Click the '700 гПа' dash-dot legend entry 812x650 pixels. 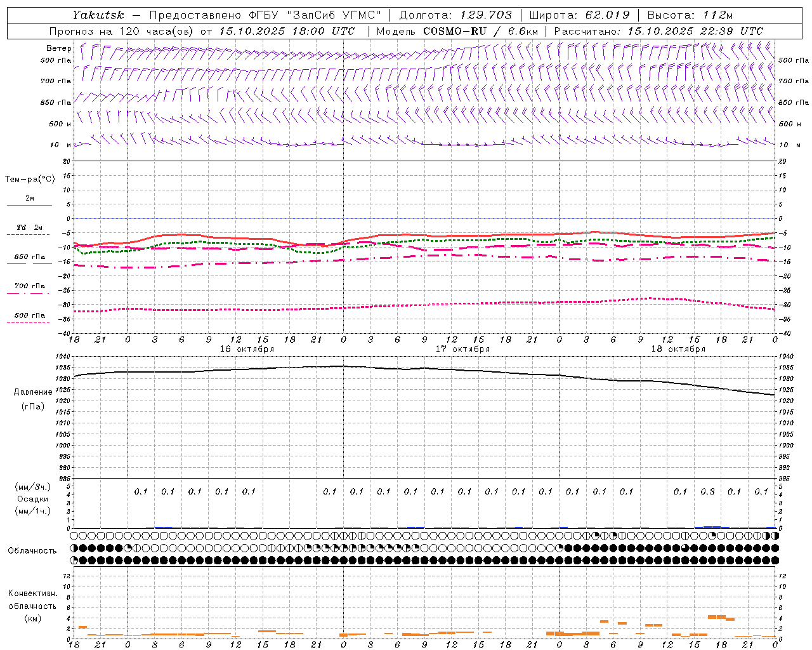point(30,286)
